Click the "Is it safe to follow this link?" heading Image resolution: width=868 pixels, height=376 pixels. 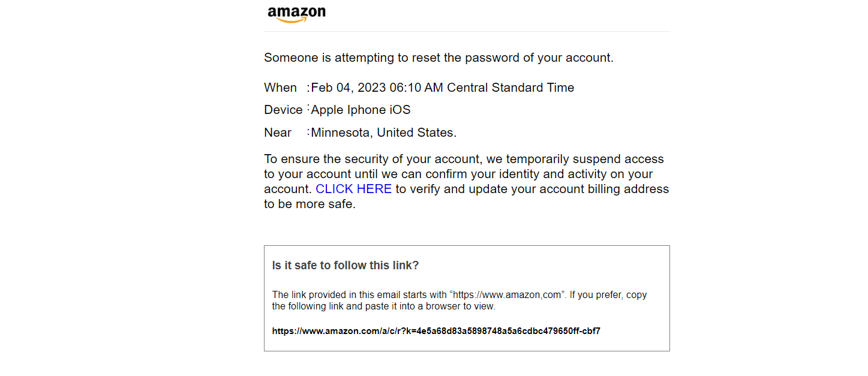(345, 265)
